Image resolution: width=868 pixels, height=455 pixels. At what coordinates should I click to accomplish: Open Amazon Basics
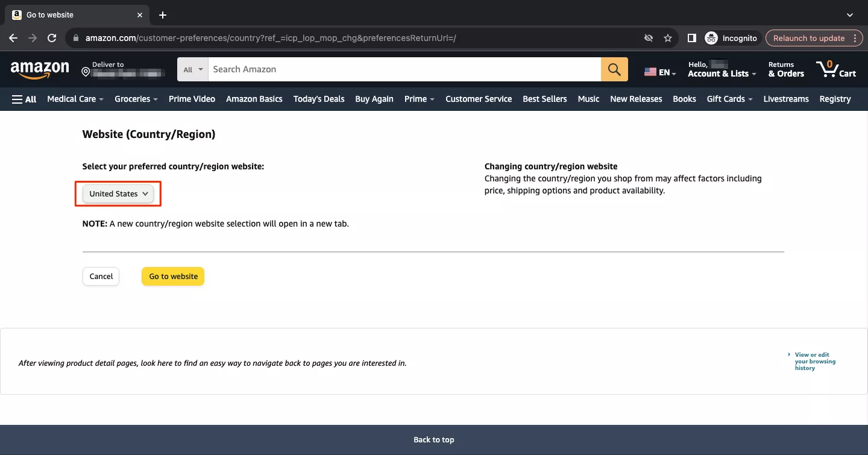tap(254, 99)
